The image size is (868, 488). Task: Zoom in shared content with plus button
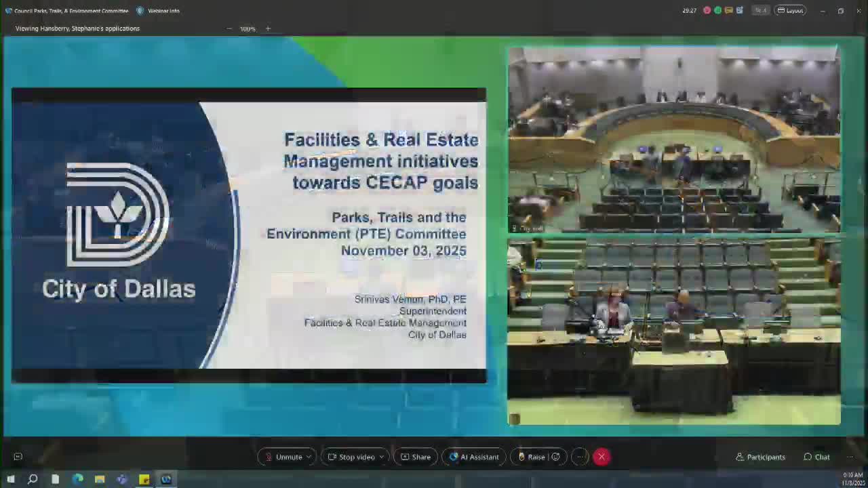(x=268, y=28)
